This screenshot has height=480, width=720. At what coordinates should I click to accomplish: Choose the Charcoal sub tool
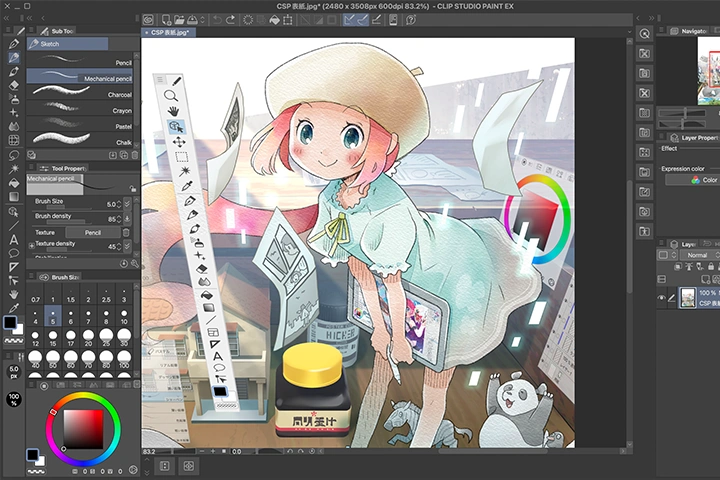pos(80,92)
